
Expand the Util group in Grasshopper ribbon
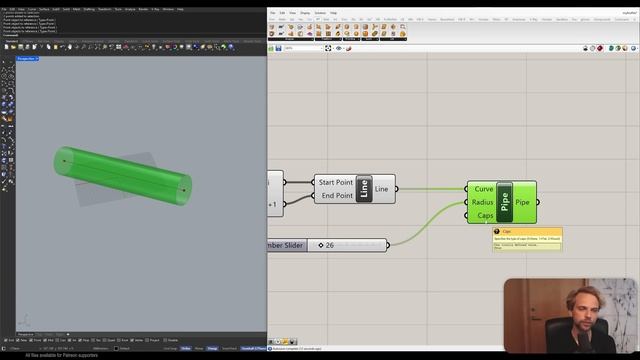click(x=393, y=39)
